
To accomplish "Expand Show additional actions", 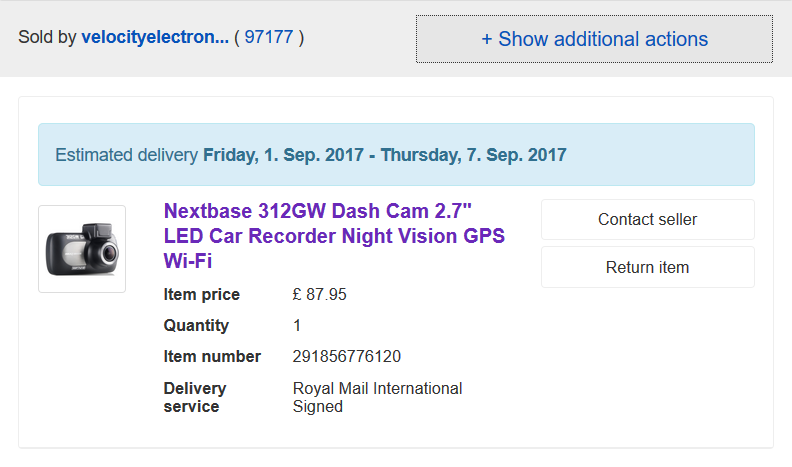I will 594,39.
